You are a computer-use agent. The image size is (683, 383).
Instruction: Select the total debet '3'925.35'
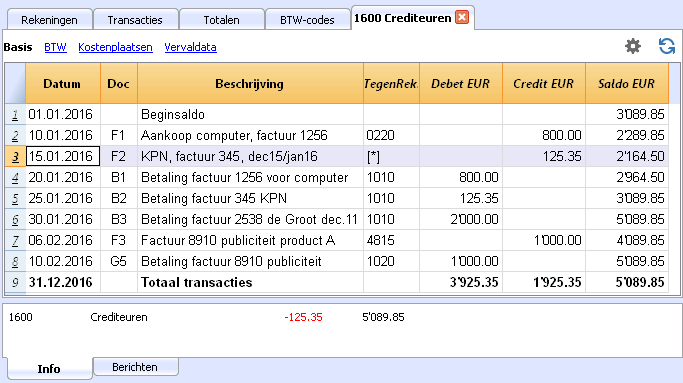(x=461, y=282)
